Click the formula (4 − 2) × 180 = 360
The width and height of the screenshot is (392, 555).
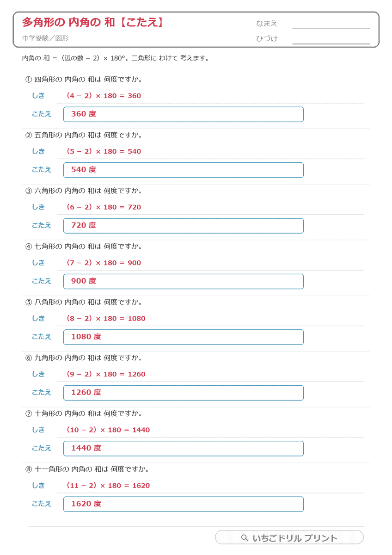(103, 96)
